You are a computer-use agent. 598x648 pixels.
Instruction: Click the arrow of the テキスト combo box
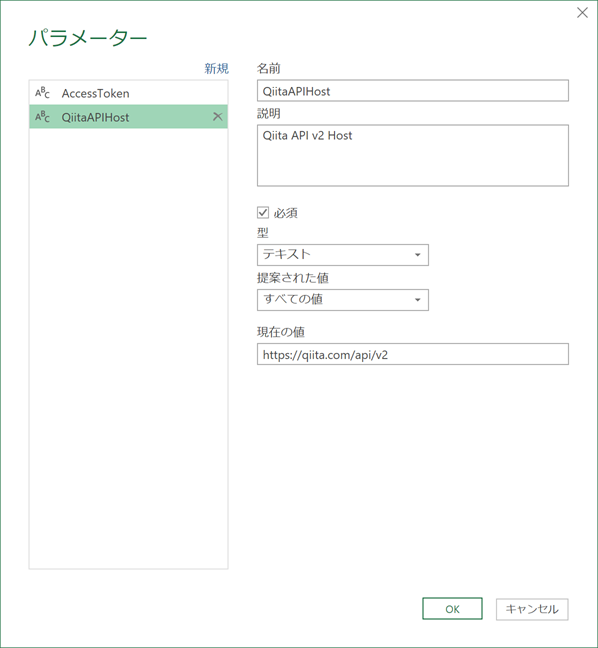point(417,255)
